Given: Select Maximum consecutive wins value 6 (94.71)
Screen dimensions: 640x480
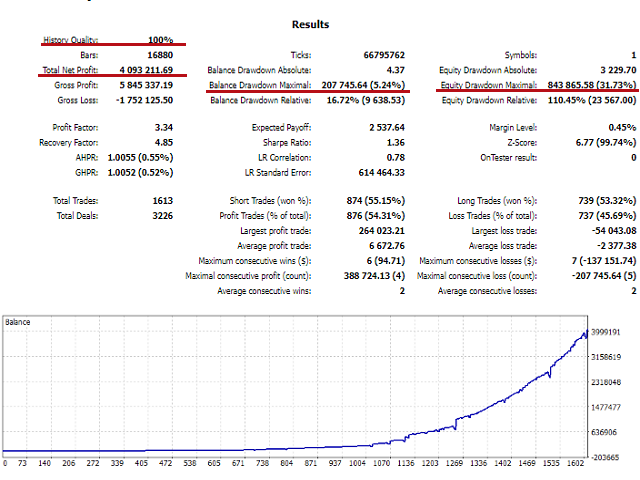Looking at the screenshot, I should [386, 261].
